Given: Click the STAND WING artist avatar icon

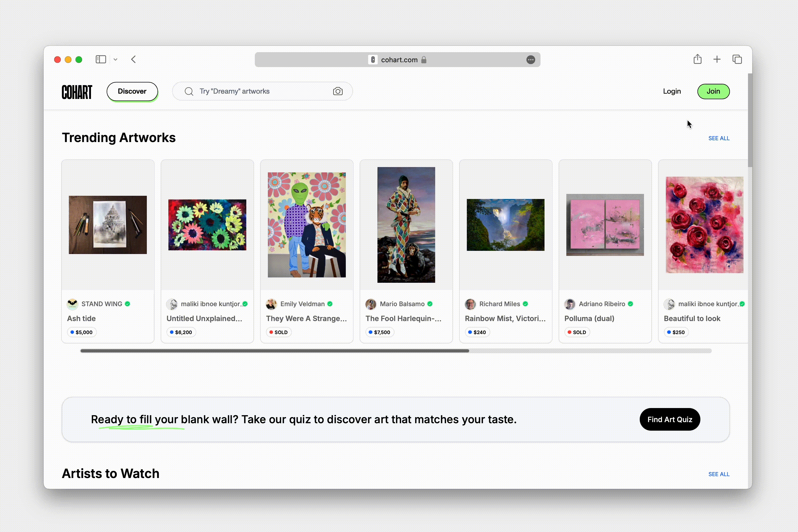Looking at the screenshot, I should click(x=72, y=304).
